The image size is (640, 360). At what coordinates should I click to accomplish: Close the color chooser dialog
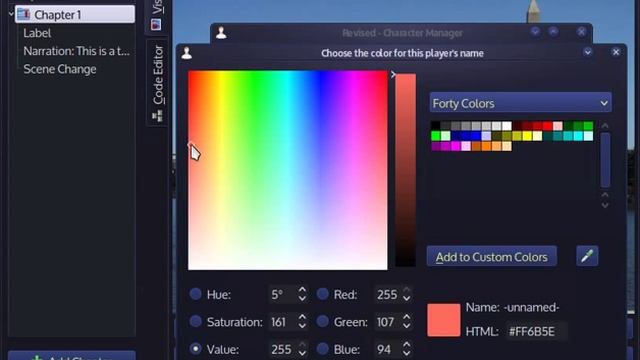click(x=616, y=52)
